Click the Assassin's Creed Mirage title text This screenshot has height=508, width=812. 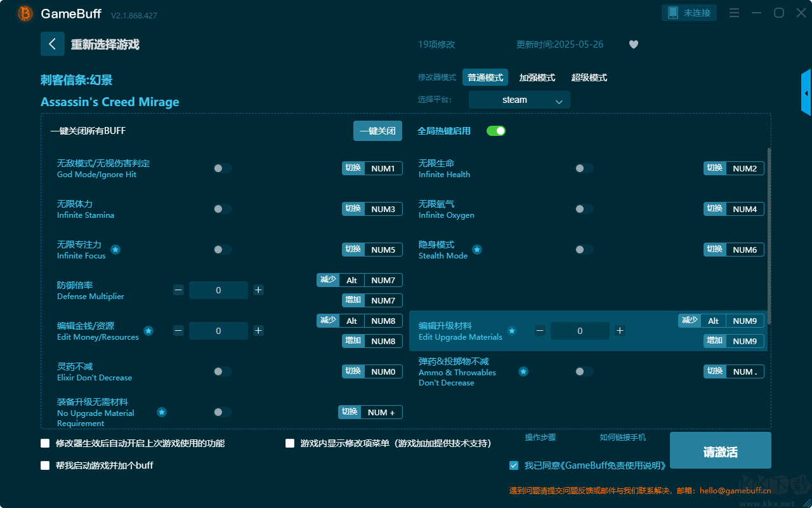pyautogui.click(x=110, y=102)
